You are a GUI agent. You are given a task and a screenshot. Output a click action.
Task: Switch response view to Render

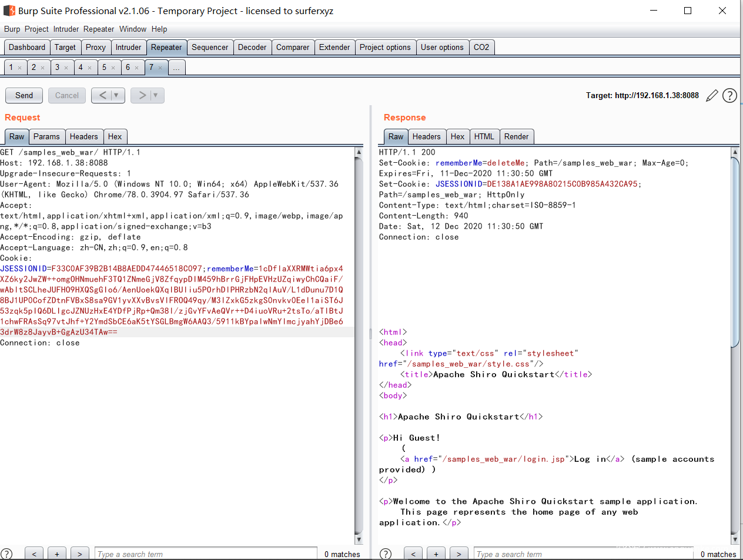[516, 137]
